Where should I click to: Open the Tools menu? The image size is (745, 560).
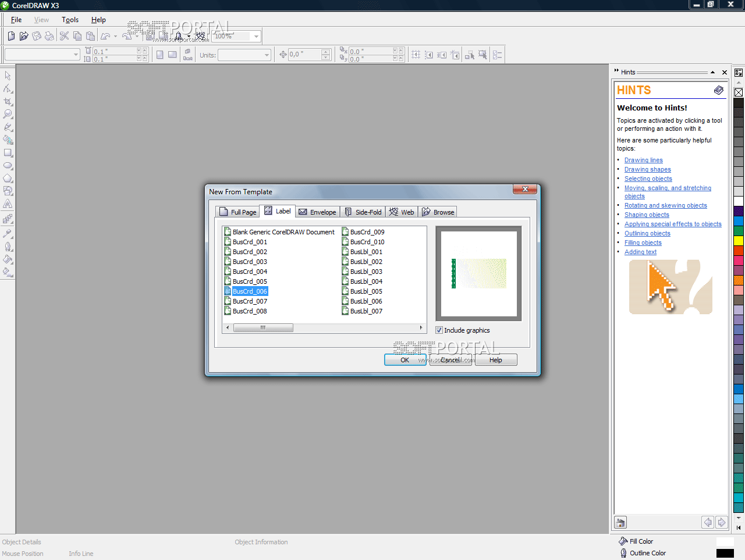tap(70, 20)
